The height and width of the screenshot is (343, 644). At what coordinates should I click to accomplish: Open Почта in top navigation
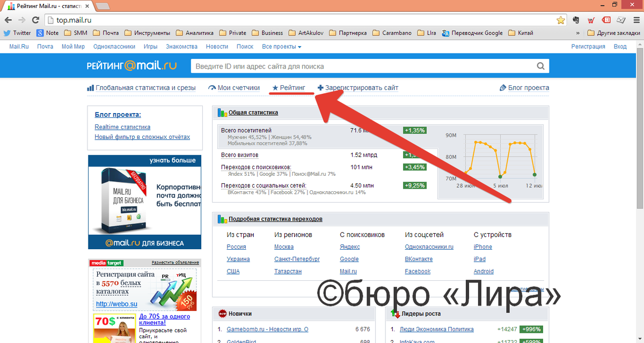pos(45,47)
